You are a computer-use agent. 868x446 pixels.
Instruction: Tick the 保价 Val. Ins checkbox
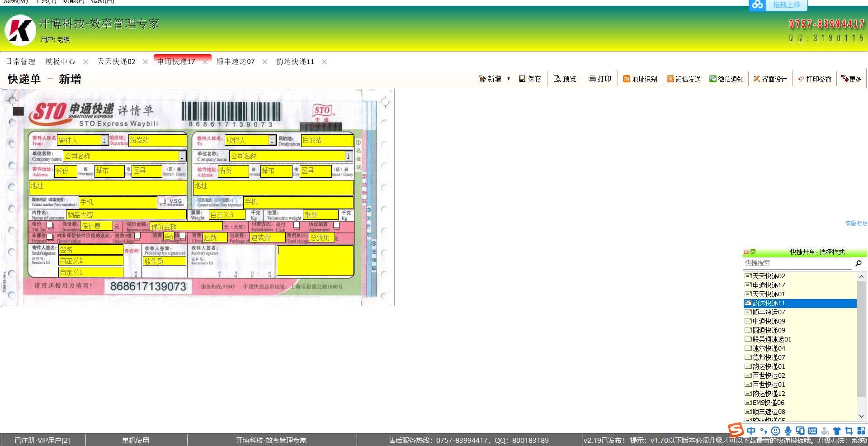tap(50, 225)
